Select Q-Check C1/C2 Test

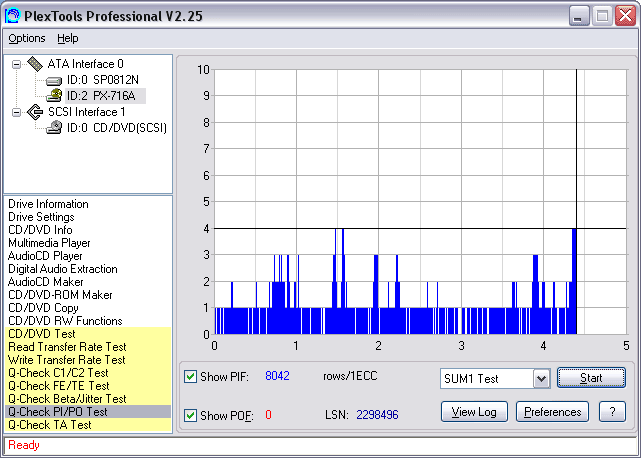pyautogui.click(x=88, y=373)
